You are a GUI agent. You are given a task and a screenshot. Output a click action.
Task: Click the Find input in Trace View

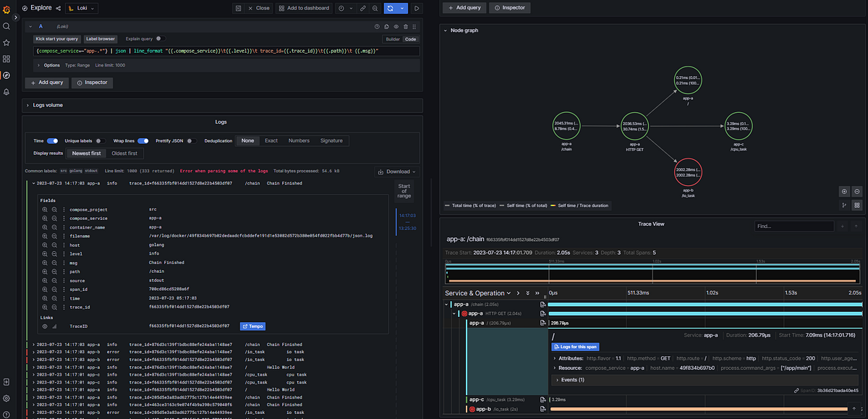(x=793, y=226)
